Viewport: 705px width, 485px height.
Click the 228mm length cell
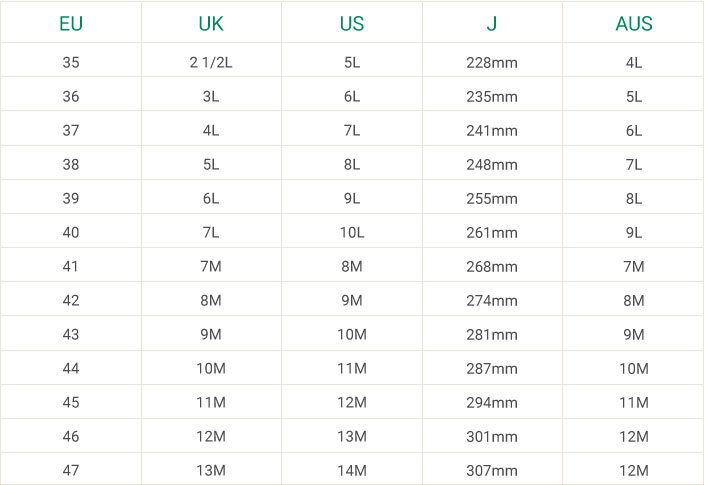pos(492,62)
